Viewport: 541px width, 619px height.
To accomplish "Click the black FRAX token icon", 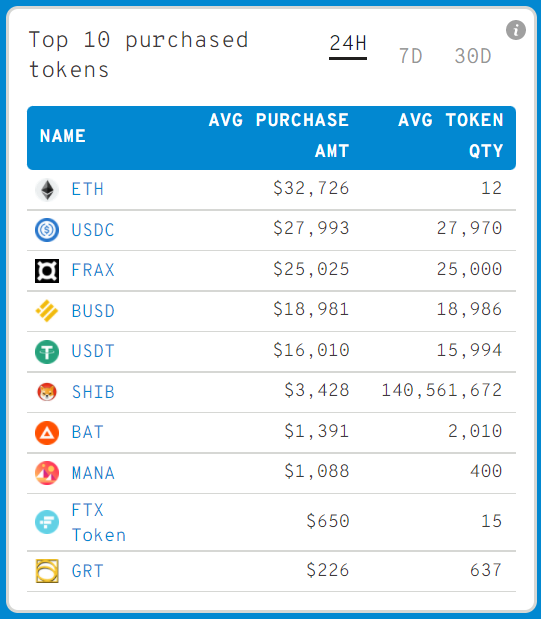I will click(x=47, y=271).
